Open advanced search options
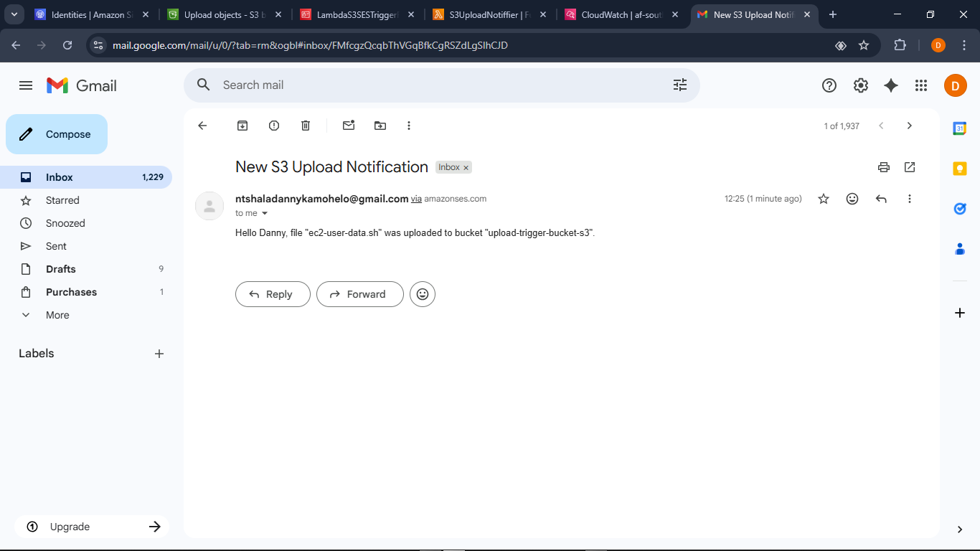The image size is (980, 551). click(679, 85)
